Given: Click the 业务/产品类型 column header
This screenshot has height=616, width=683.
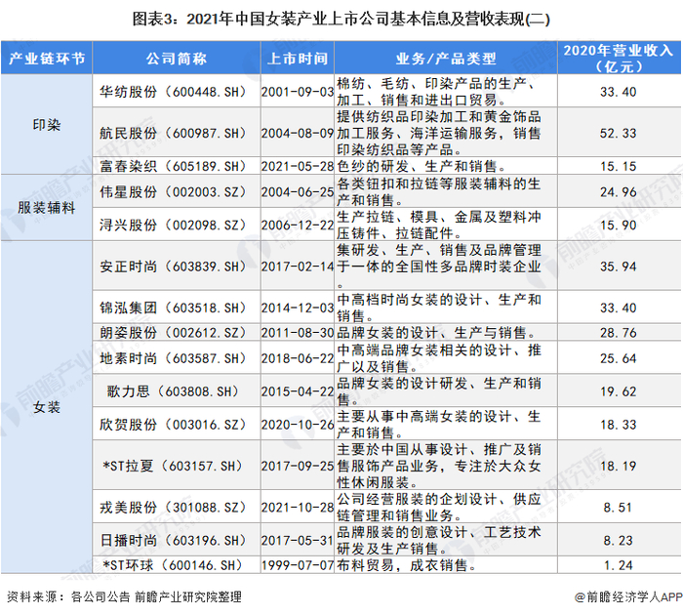Looking at the screenshot, I should pyautogui.click(x=446, y=58).
